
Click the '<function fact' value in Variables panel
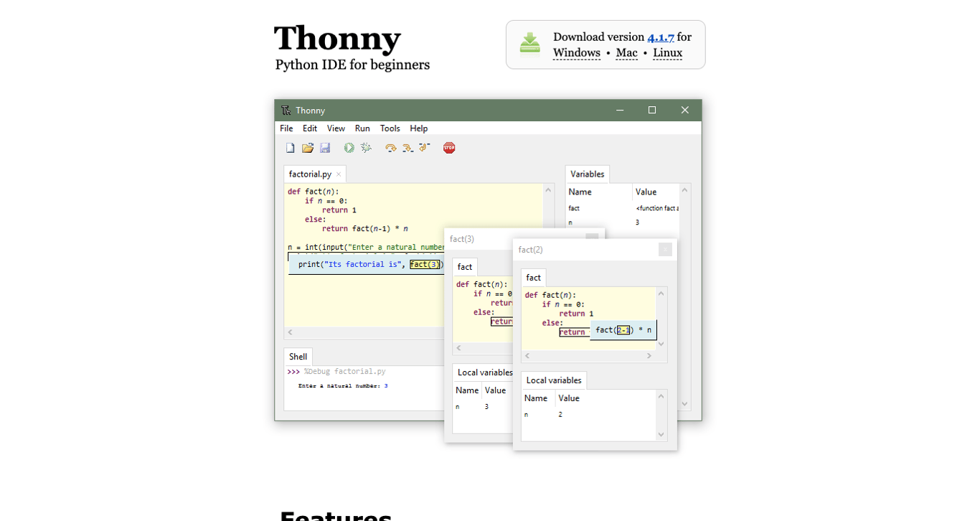[657, 208]
